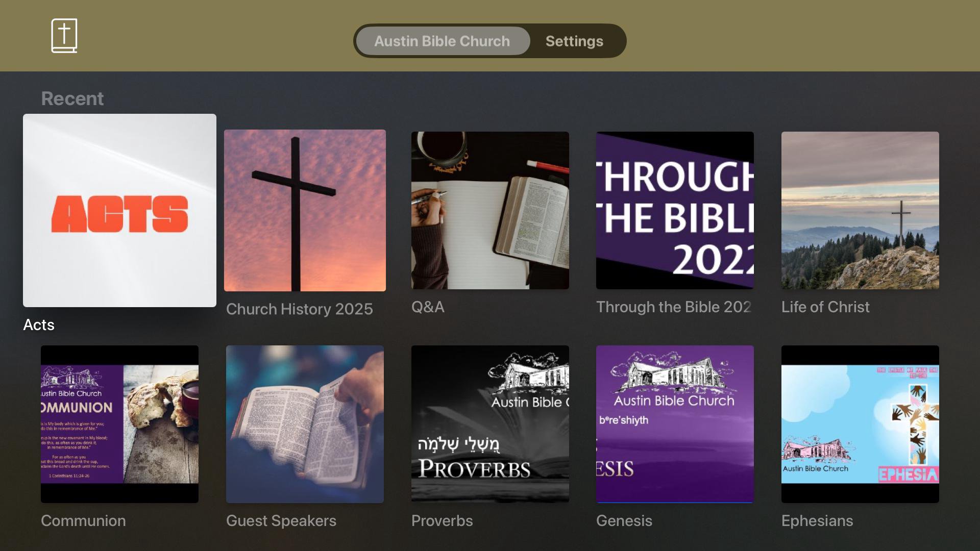The width and height of the screenshot is (980, 551).
Task: Click the Communion title label
Action: coord(83,521)
